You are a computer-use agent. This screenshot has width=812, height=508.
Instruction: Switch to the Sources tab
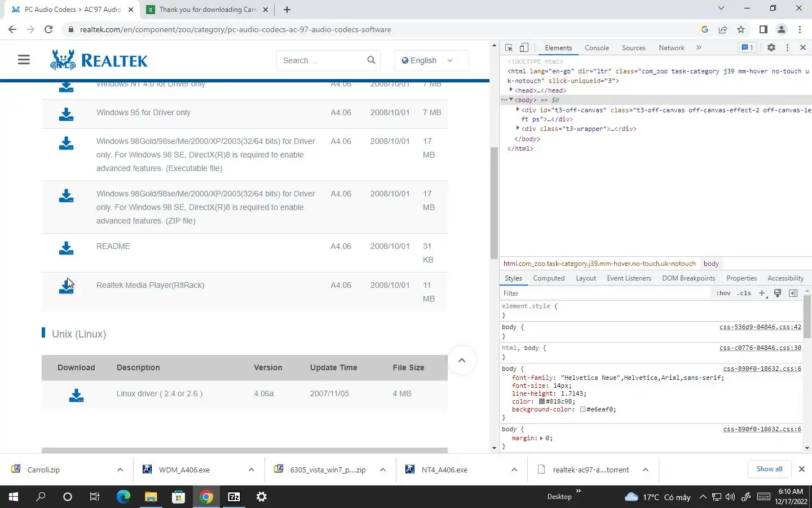tap(633, 48)
